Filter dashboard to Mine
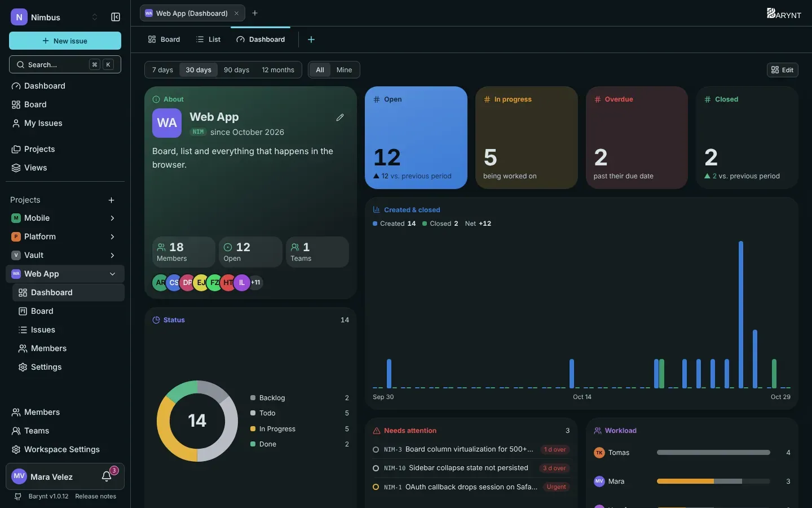 344,70
